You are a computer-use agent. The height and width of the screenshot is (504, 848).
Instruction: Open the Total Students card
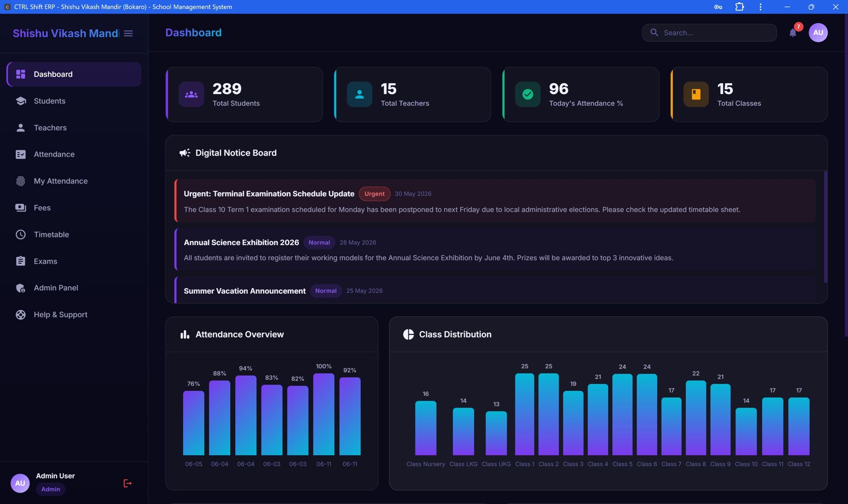coord(244,94)
